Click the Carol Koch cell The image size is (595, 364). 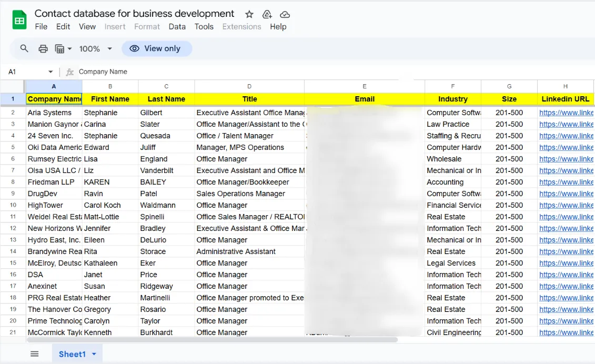tap(110, 205)
